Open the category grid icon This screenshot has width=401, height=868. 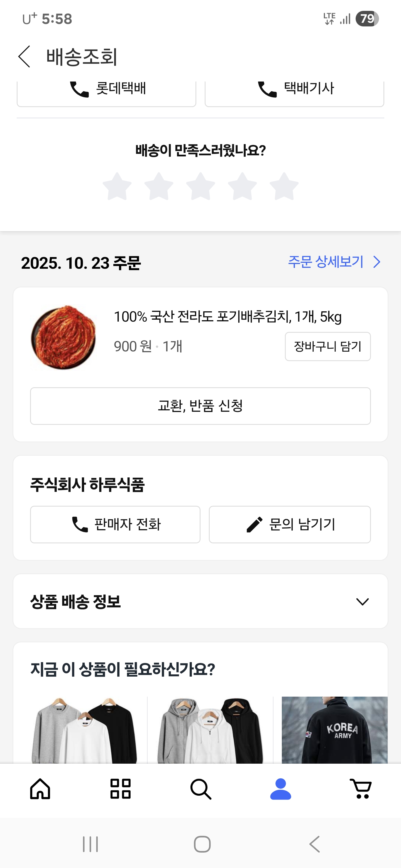[120, 788]
